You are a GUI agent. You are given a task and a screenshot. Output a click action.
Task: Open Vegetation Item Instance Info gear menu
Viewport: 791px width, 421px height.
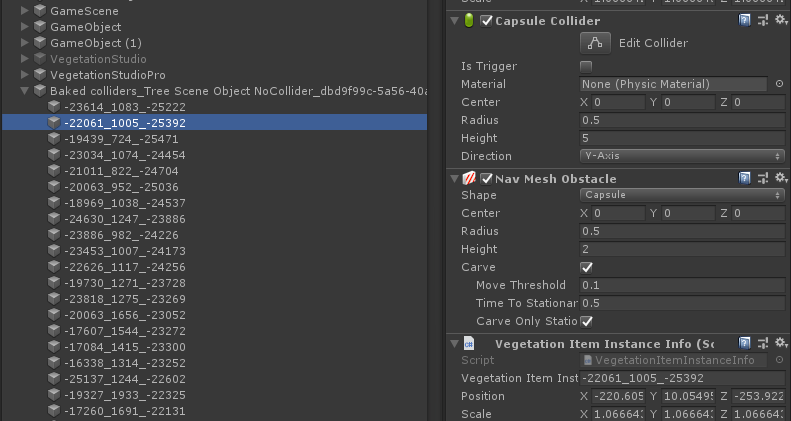pyautogui.click(x=779, y=343)
